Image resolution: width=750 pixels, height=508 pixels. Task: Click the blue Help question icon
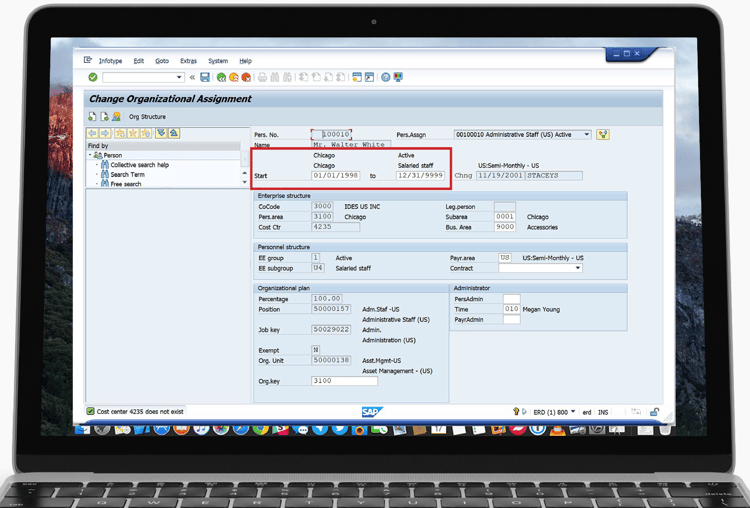coord(386,77)
